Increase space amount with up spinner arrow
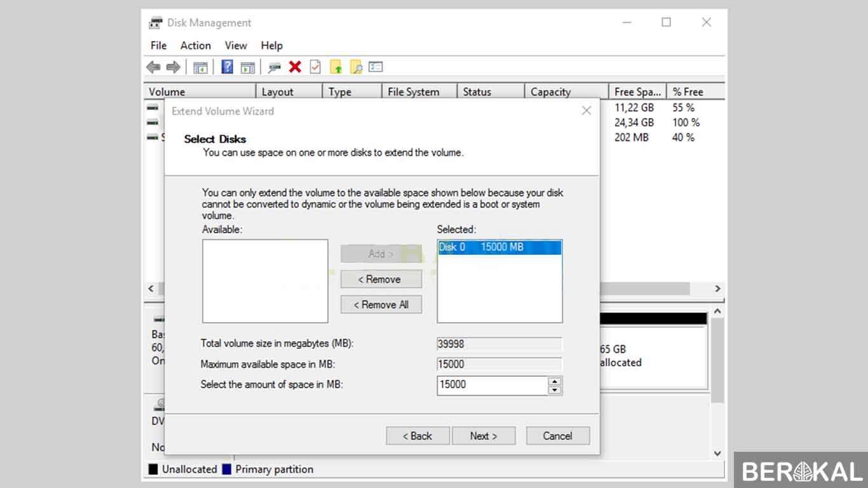868x488 pixels. [555, 381]
